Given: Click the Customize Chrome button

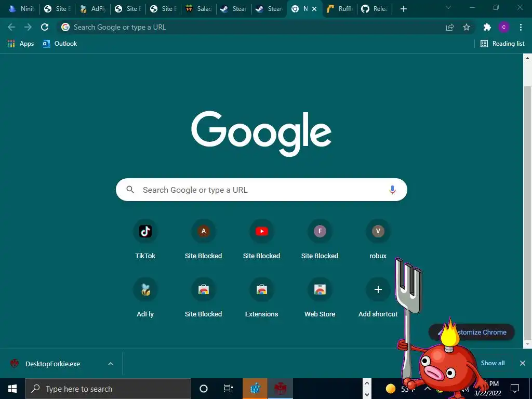Looking at the screenshot, I should (x=472, y=332).
